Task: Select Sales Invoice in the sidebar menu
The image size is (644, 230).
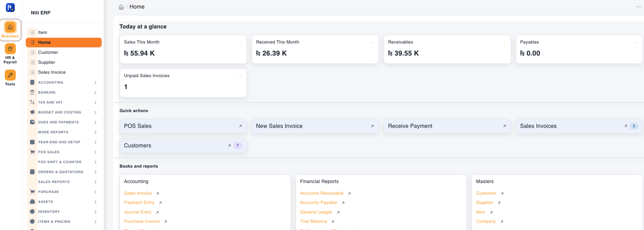Action: (64, 72)
